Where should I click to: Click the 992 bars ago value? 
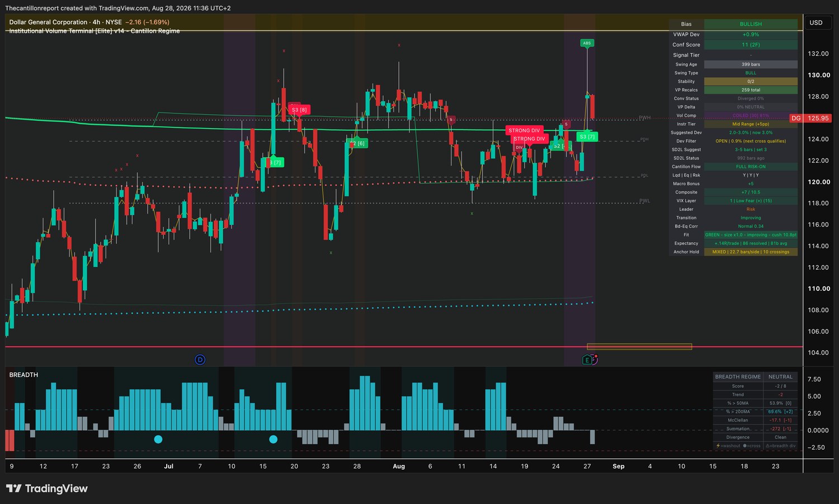(x=751, y=158)
